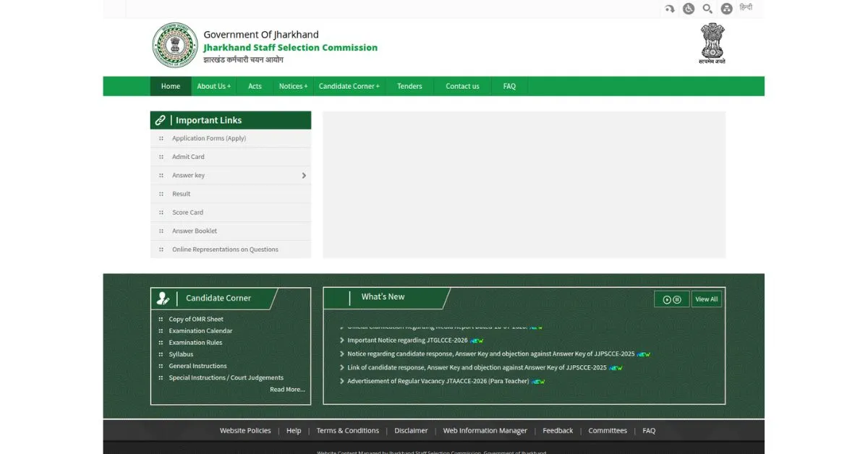This screenshot has width=868, height=454.
Task: Open Online Representations on Questions link
Action: 225,249
